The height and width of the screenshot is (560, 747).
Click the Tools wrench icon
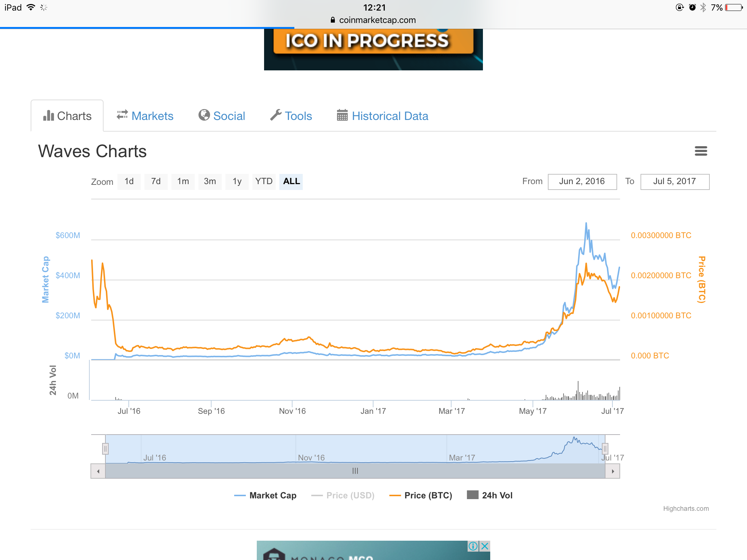click(x=276, y=115)
